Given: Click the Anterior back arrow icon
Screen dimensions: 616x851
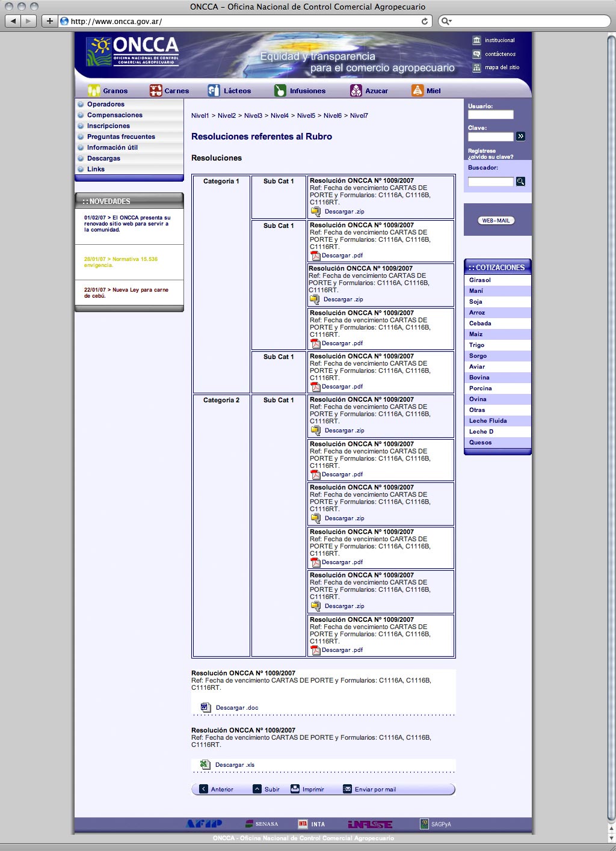Looking at the screenshot, I should pyautogui.click(x=203, y=789).
